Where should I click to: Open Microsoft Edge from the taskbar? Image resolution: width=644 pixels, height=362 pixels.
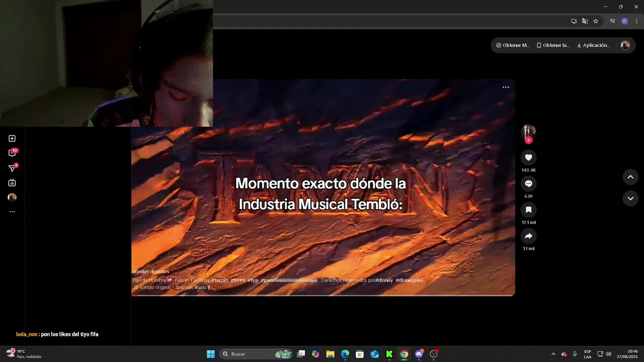coord(345,354)
